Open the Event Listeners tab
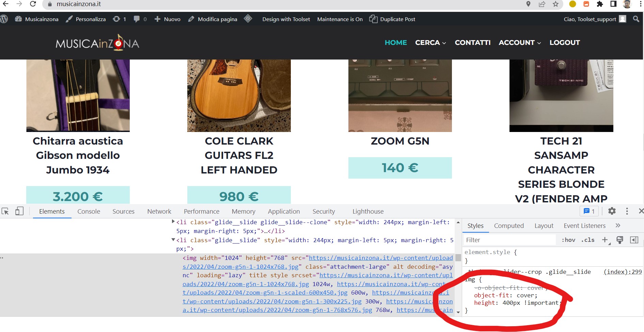Image resolution: width=644 pixels, height=332 pixels. pyautogui.click(x=584, y=226)
